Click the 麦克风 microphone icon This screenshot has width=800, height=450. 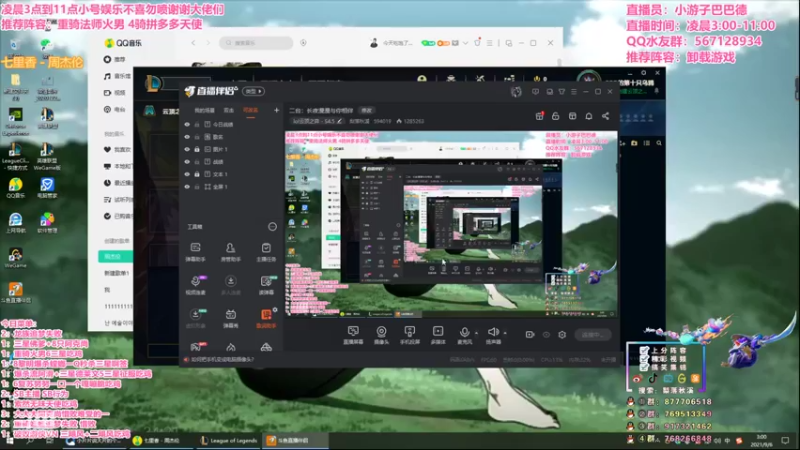coord(464,332)
